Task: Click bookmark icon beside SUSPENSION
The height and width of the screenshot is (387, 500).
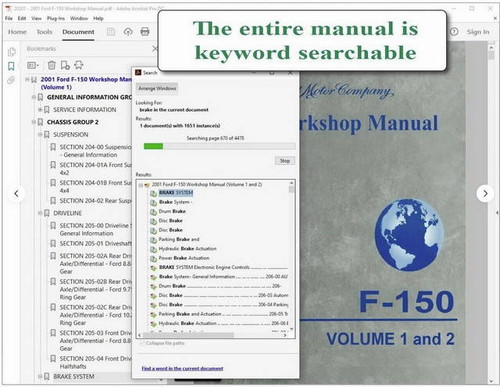Action: [47, 135]
